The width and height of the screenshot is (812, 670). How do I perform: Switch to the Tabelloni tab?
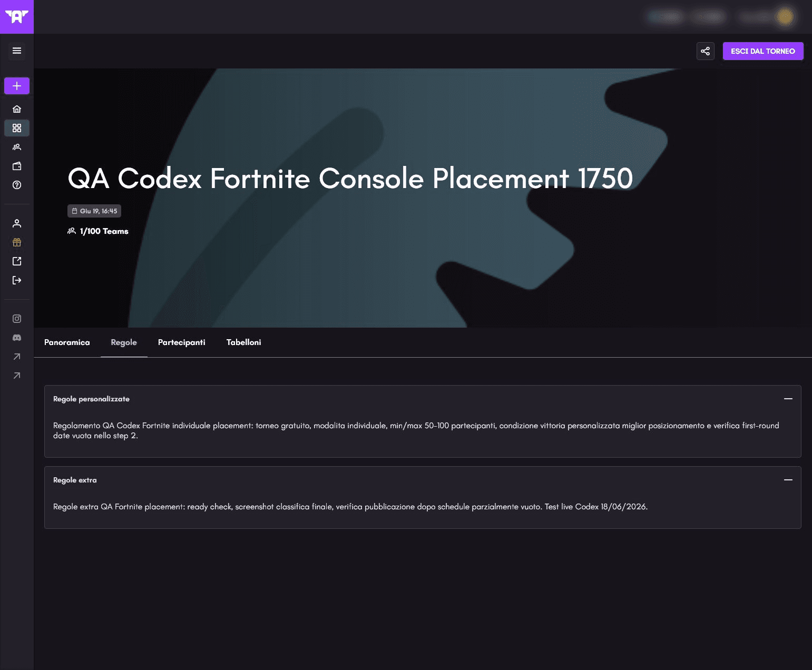pos(244,342)
